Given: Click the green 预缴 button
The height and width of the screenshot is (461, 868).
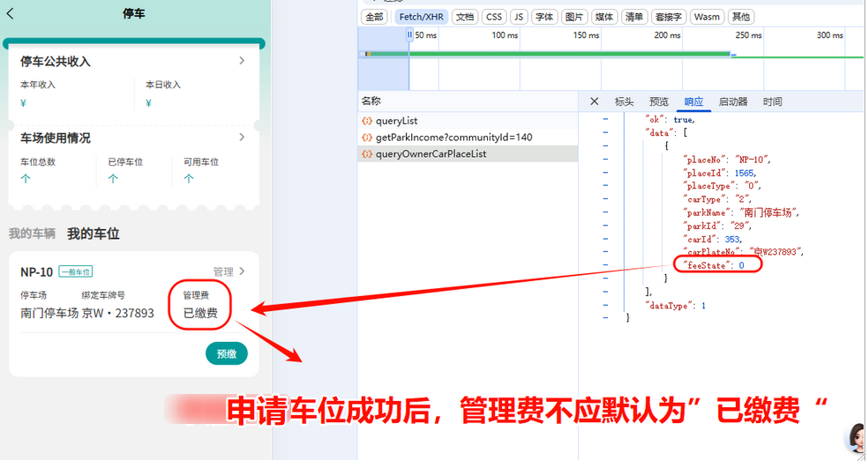Looking at the screenshot, I should (x=227, y=353).
